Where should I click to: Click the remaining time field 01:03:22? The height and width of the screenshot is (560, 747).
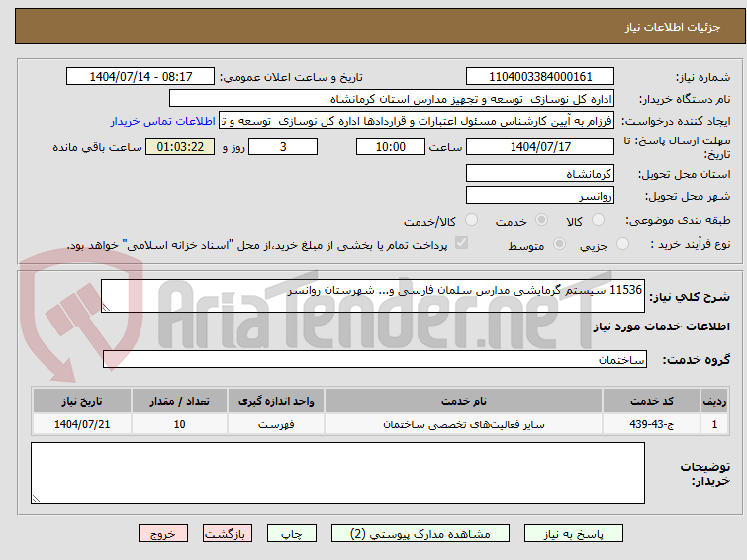(x=180, y=146)
